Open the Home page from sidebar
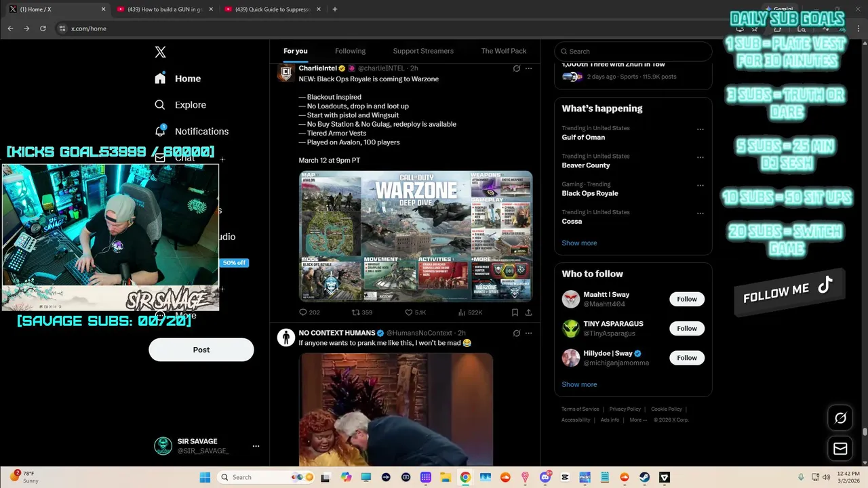Image resolution: width=868 pixels, height=488 pixels. (178, 79)
